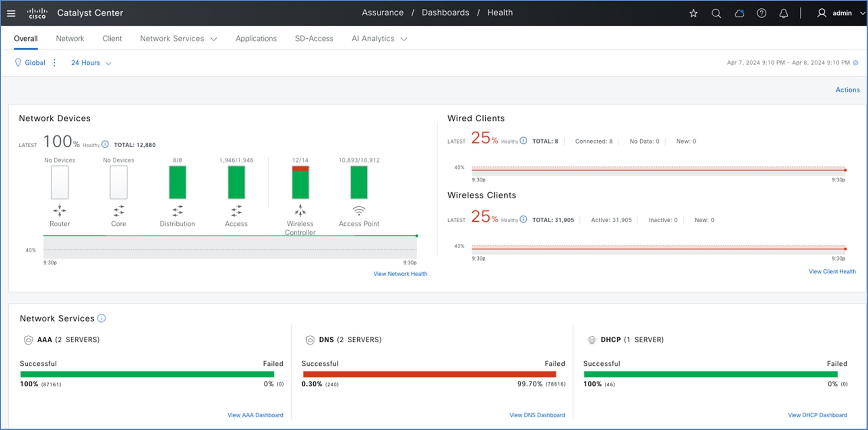Click the Cisco logo

37,13
